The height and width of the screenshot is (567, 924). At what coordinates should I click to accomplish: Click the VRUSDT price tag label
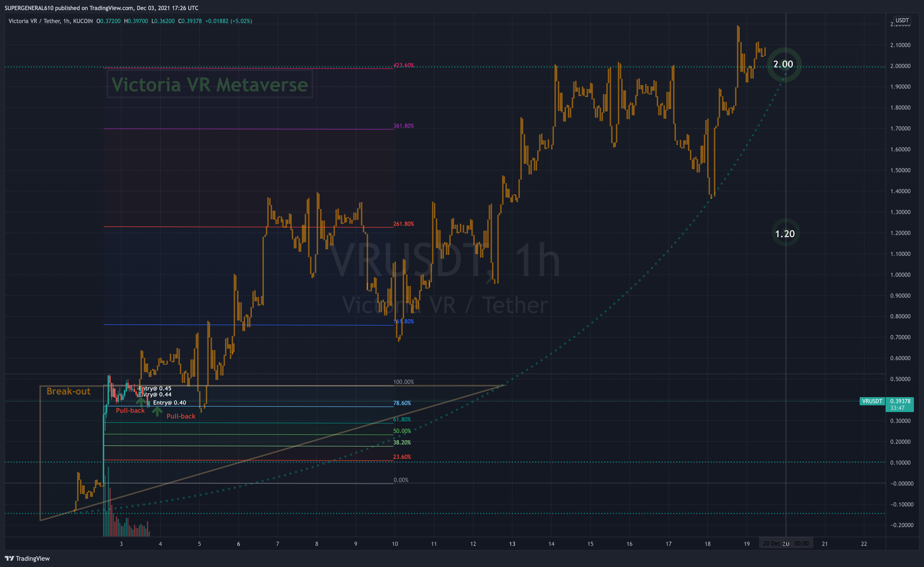(872, 401)
